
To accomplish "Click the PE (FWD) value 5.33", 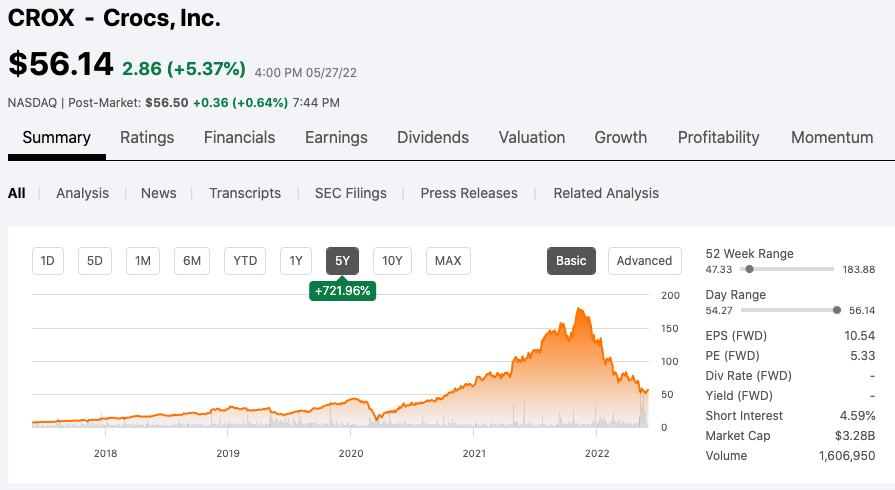I will (x=862, y=356).
